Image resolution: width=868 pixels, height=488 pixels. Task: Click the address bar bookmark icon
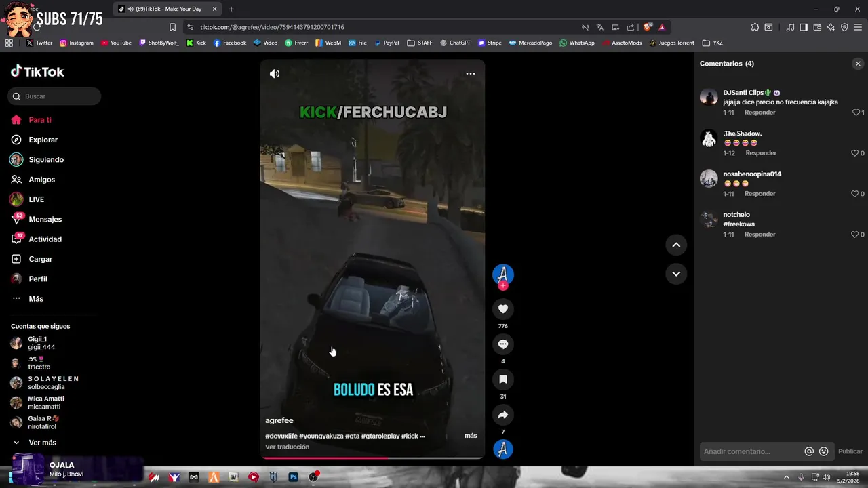tap(172, 27)
